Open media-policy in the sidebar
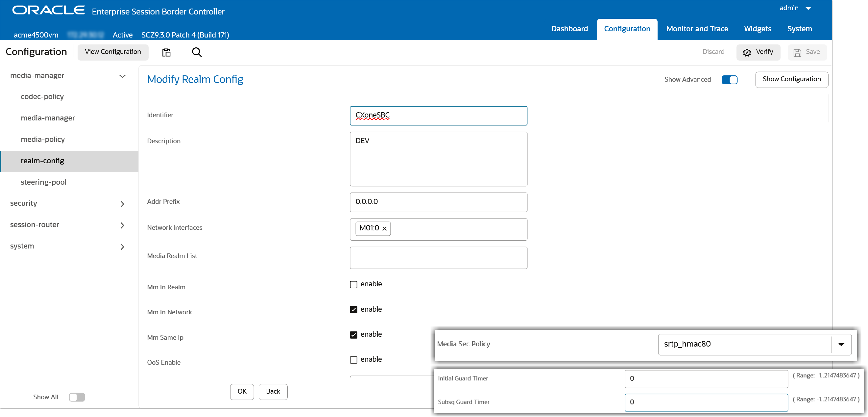868x417 pixels. click(42, 139)
